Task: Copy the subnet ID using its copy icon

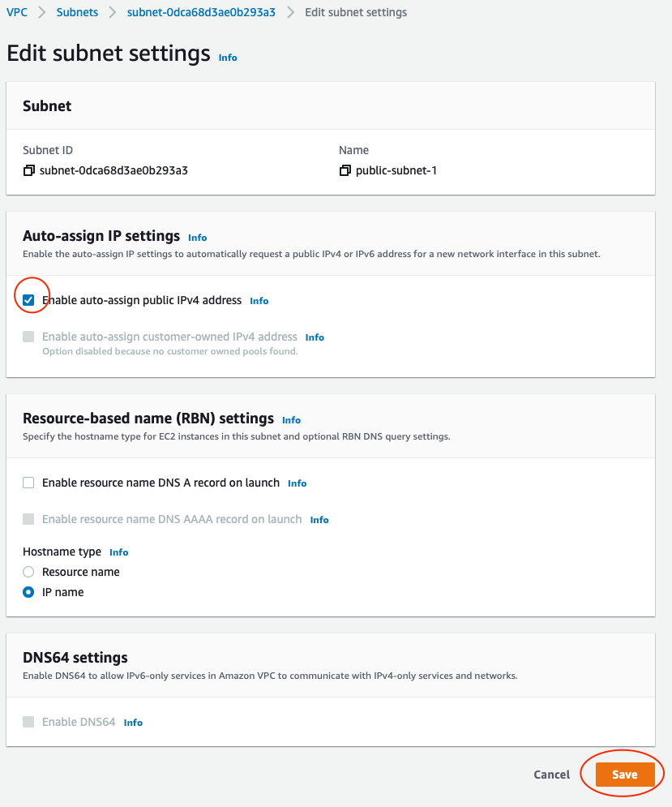Action: click(29, 170)
